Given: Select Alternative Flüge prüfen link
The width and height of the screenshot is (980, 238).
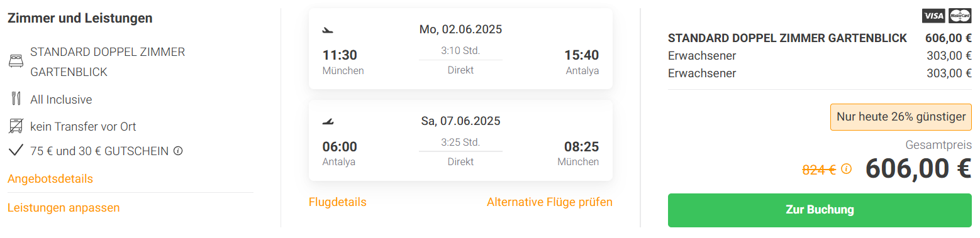Looking at the screenshot, I should point(550,202).
